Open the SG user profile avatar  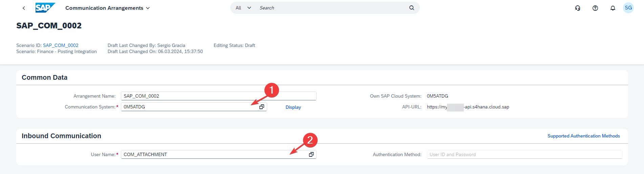tap(628, 8)
